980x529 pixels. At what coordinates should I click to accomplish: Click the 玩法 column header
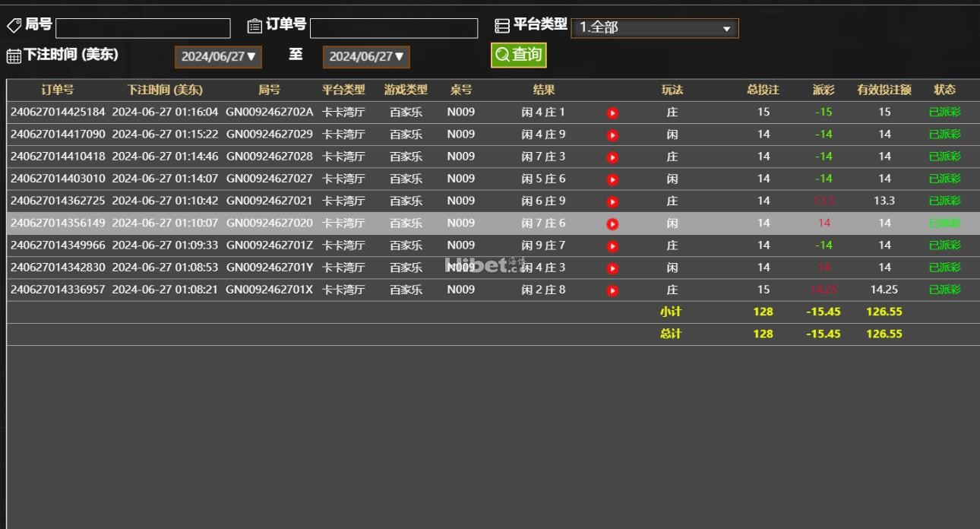[672, 90]
